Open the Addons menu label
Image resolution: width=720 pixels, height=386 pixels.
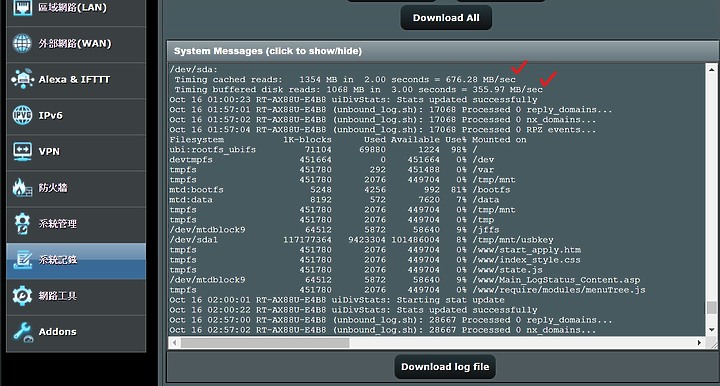tap(57, 332)
